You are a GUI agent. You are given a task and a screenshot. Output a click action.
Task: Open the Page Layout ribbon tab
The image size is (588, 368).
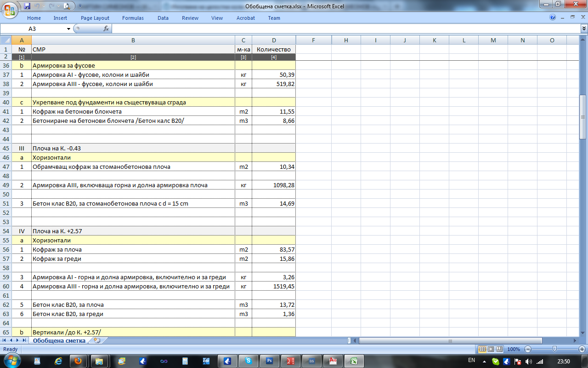tap(95, 18)
